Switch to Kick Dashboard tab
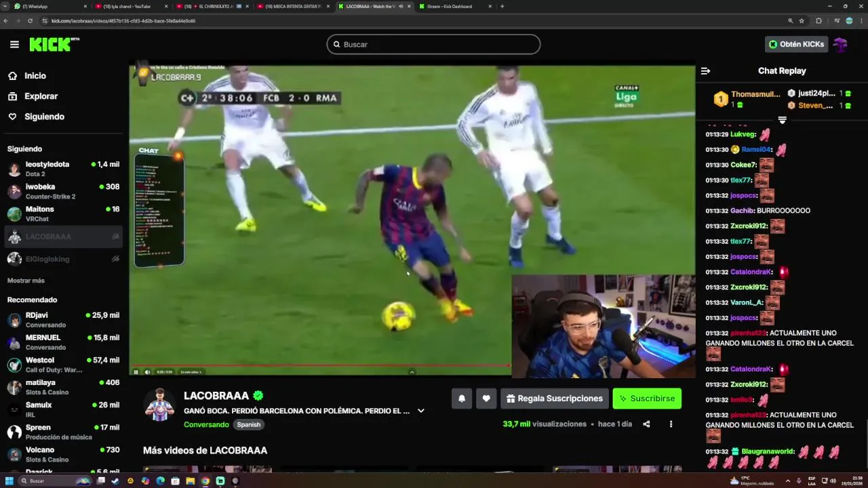868x488 pixels. point(456,6)
